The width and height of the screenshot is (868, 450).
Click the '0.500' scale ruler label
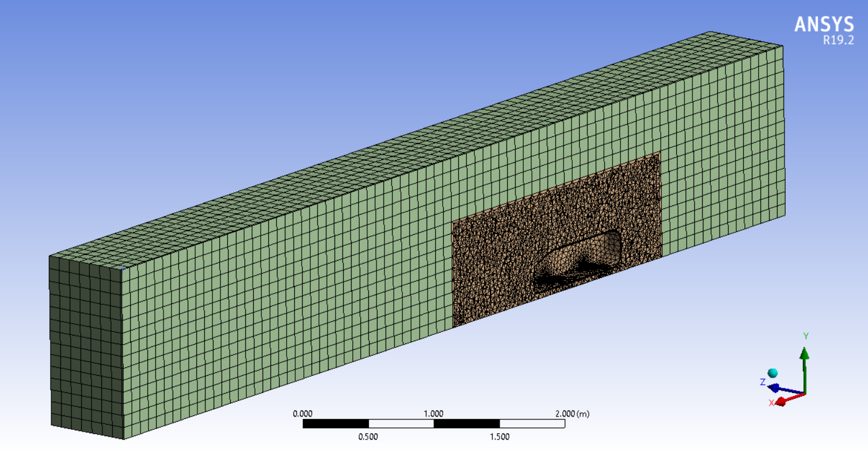pos(368,436)
